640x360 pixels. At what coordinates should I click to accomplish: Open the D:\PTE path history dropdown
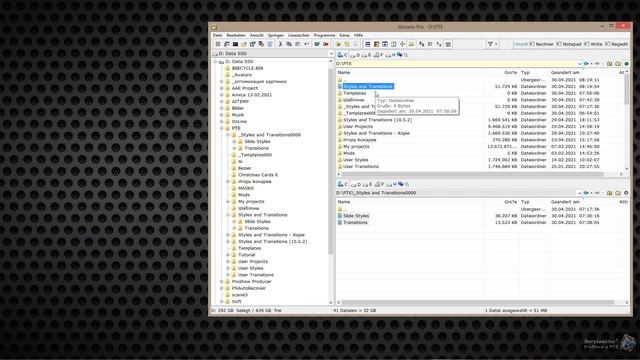tap(579, 64)
